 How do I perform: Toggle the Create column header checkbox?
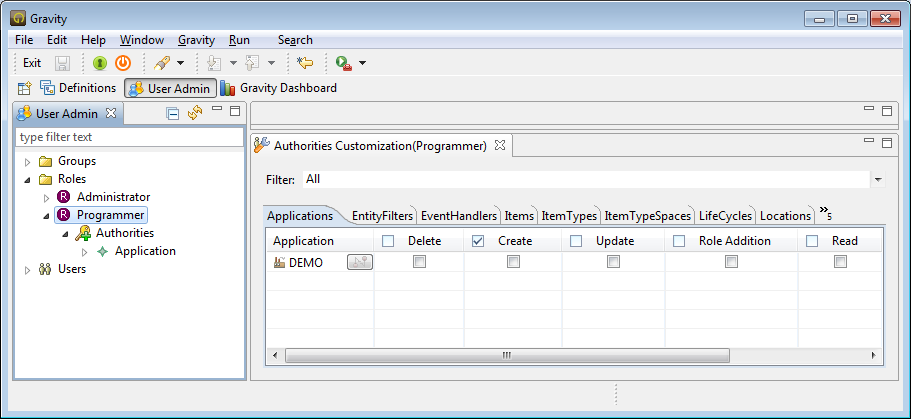click(x=478, y=241)
